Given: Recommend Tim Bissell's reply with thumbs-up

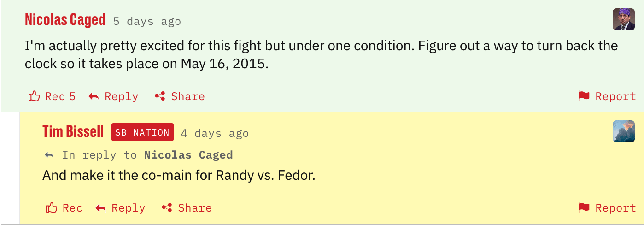Looking at the screenshot, I should [64, 208].
